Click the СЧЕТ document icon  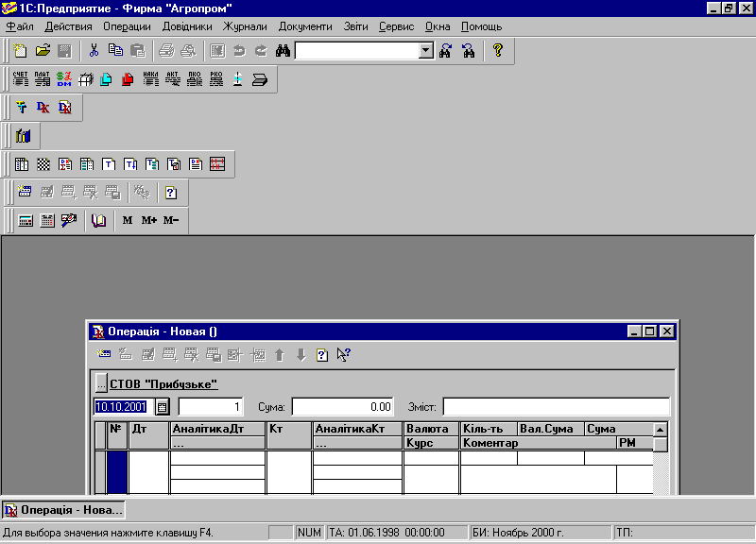pyautogui.click(x=20, y=79)
